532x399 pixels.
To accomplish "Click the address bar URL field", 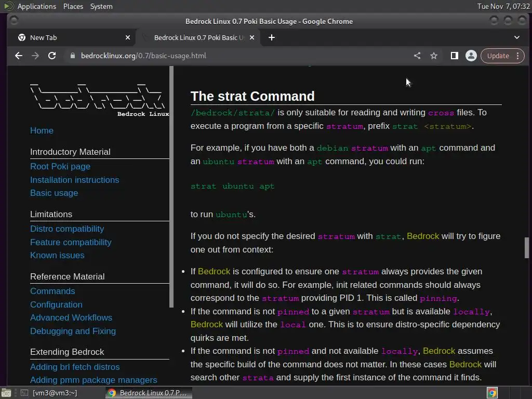I will click(x=237, y=56).
